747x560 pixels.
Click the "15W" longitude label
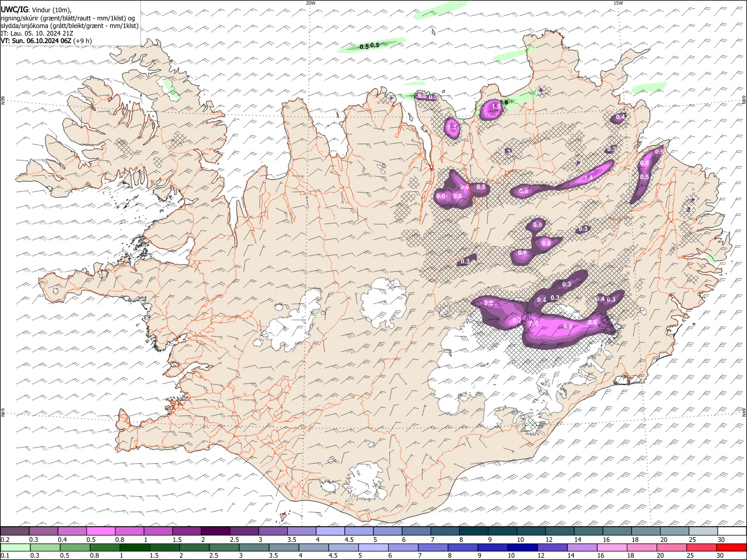pos(618,3)
